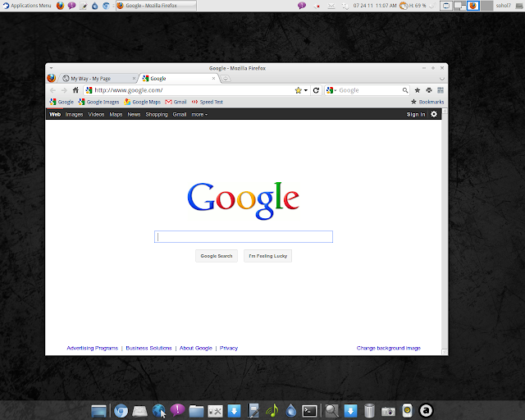
Task: Switch to the My Way - My Page tab
Action: (x=98, y=79)
